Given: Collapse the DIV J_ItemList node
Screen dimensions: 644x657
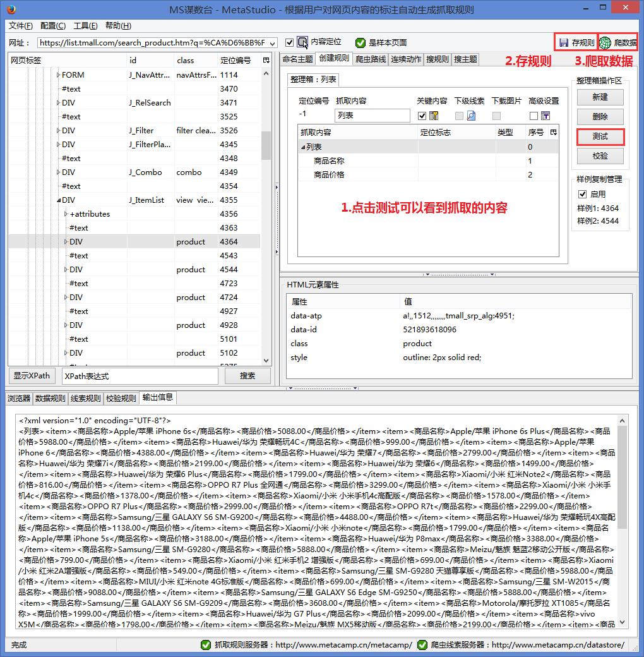Looking at the screenshot, I should coord(59,200).
